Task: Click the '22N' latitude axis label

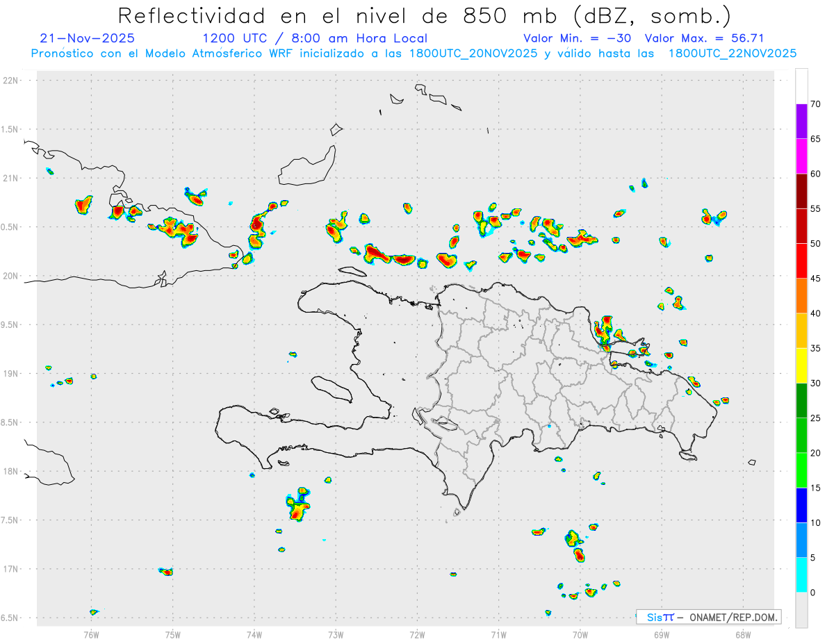Action: tap(12, 81)
